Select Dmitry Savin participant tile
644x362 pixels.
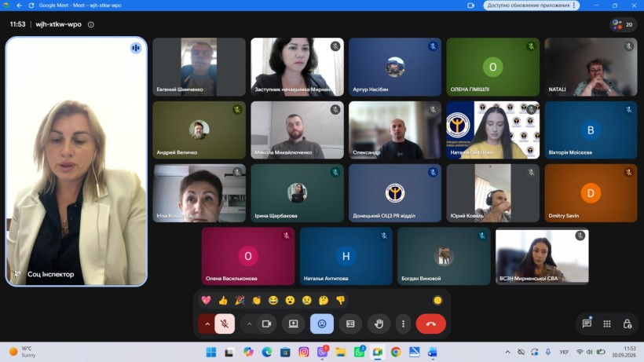tap(591, 193)
